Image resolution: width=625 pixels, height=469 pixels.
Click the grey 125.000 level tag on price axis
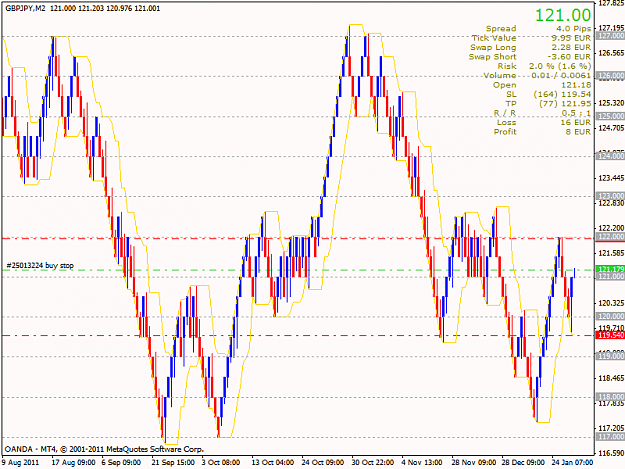610,116
